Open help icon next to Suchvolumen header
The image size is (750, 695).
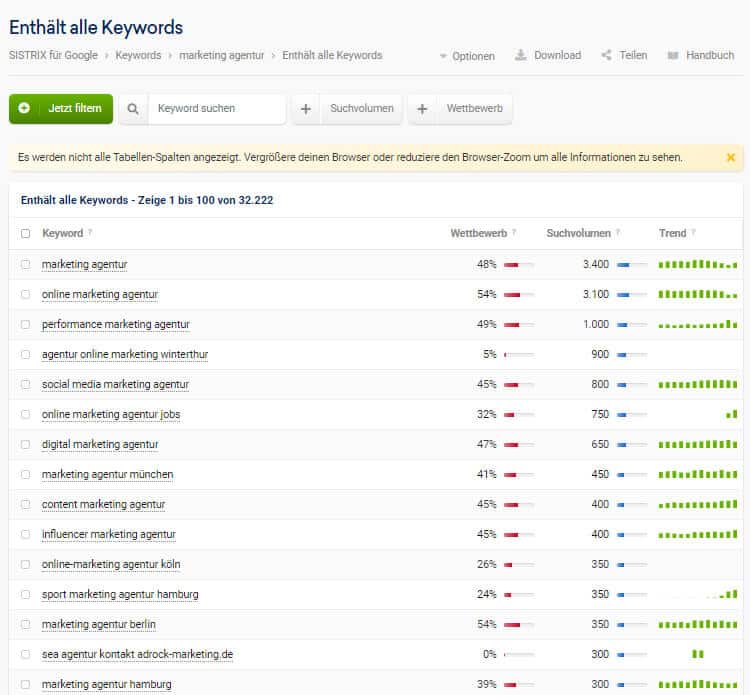click(618, 232)
